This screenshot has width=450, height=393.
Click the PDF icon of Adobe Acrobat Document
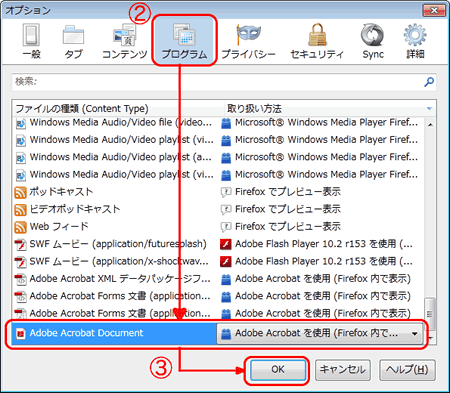click(21, 333)
